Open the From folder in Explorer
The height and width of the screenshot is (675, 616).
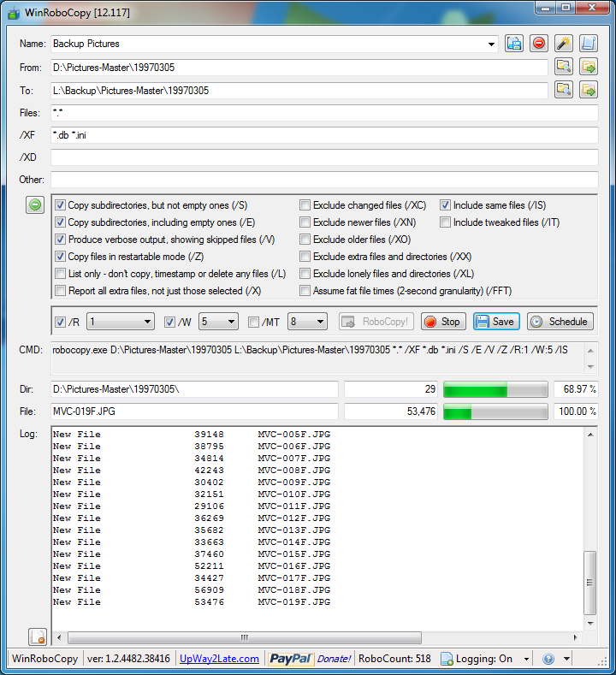[589, 67]
